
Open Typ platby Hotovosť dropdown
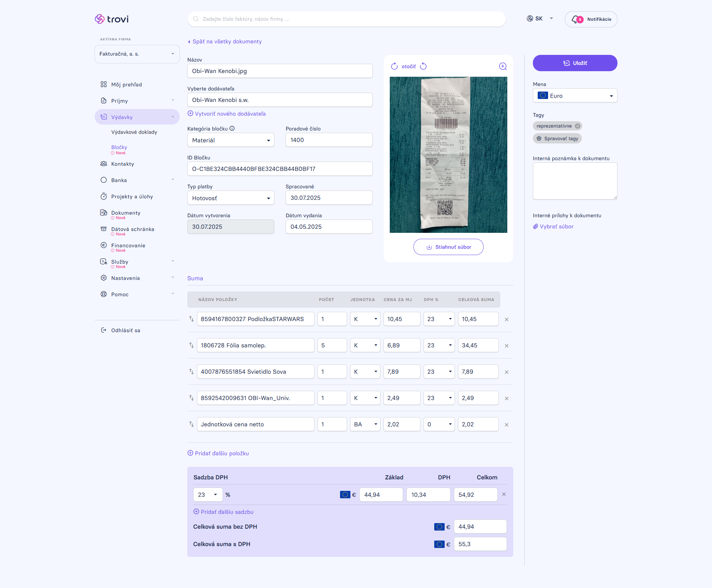[231, 198]
